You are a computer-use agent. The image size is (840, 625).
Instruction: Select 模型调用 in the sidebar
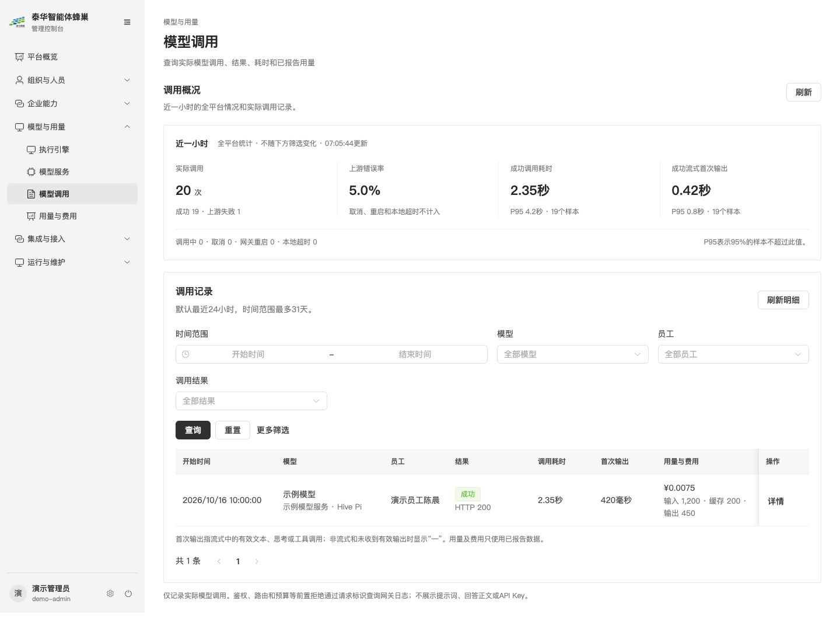point(72,194)
